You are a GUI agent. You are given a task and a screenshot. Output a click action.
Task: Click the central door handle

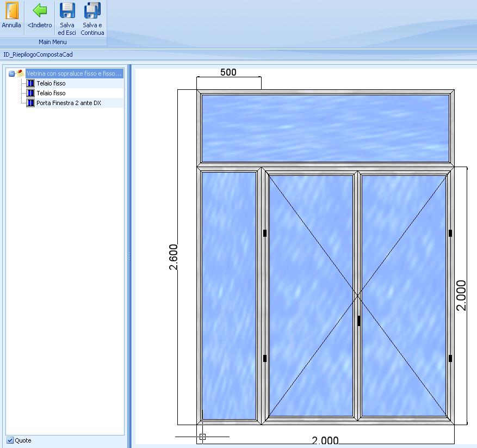click(x=359, y=321)
